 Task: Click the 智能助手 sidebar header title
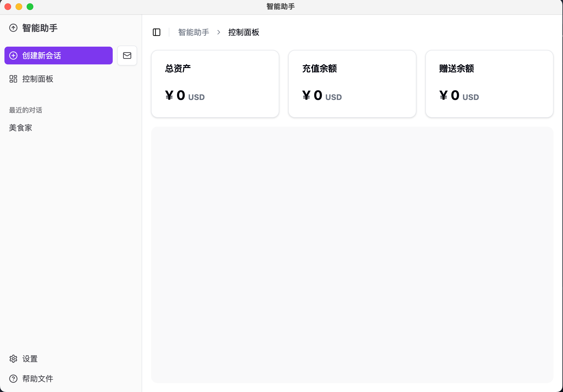40,28
